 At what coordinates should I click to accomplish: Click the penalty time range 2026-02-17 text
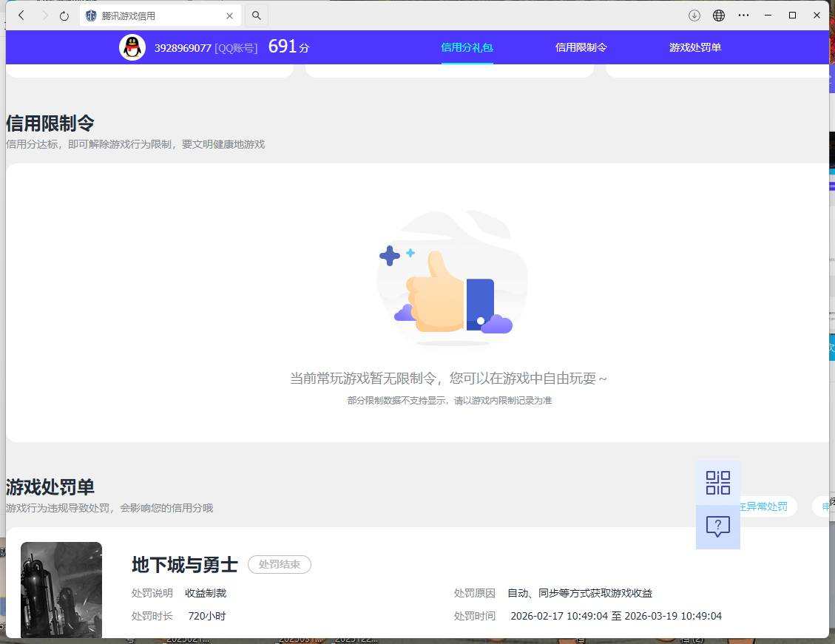pyautogui.click(x=616, y=616)
